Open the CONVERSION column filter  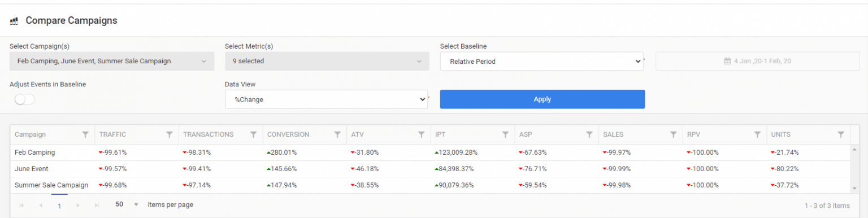[337, 134]
